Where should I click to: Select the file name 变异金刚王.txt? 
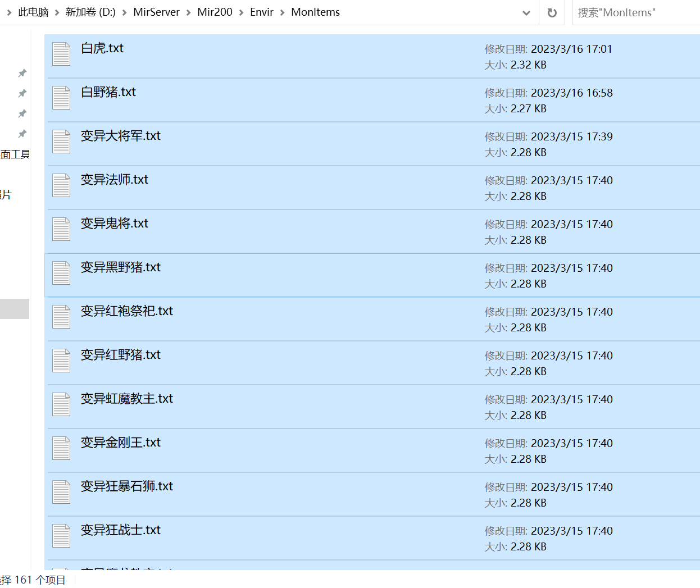tap(121, 443)
